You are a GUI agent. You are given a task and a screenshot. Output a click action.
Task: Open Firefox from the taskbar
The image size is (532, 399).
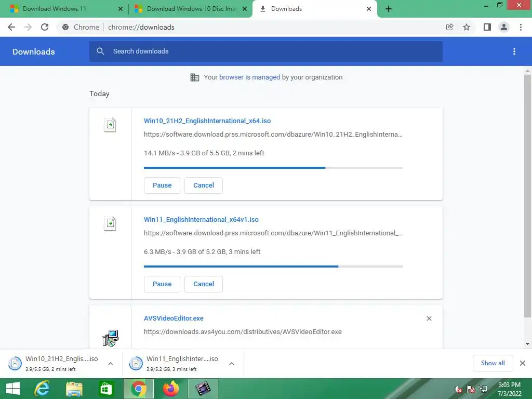pos(171,389)
